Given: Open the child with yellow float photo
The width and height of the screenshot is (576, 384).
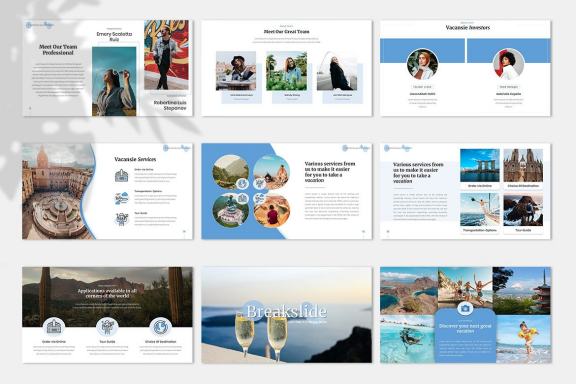Looking at the screenshot, I should pyautogui.click(x=523, y=339).
